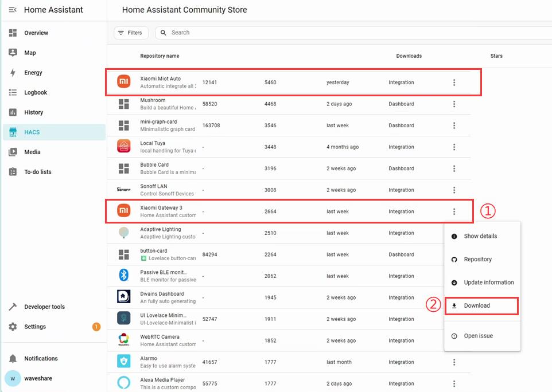The height and width of the screenshot is (392, 552).
Task: Open the Filters button
Action: (x=130, y=33)
